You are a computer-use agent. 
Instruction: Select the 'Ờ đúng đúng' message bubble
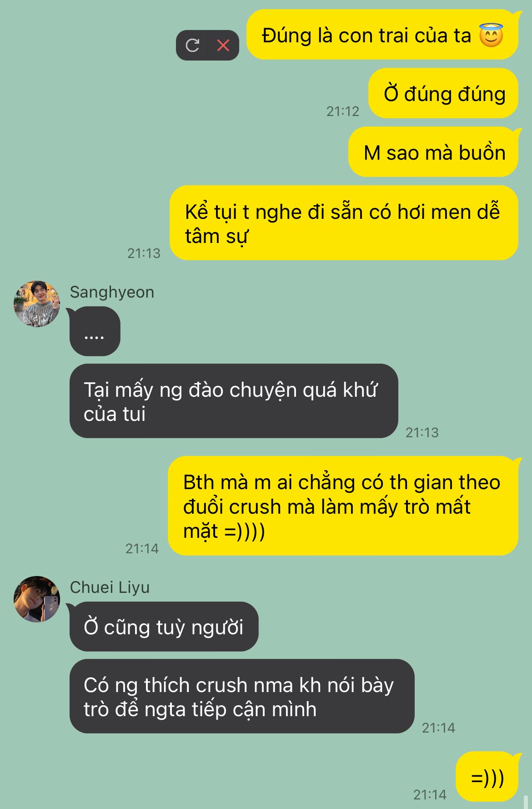tap(443, 93)
